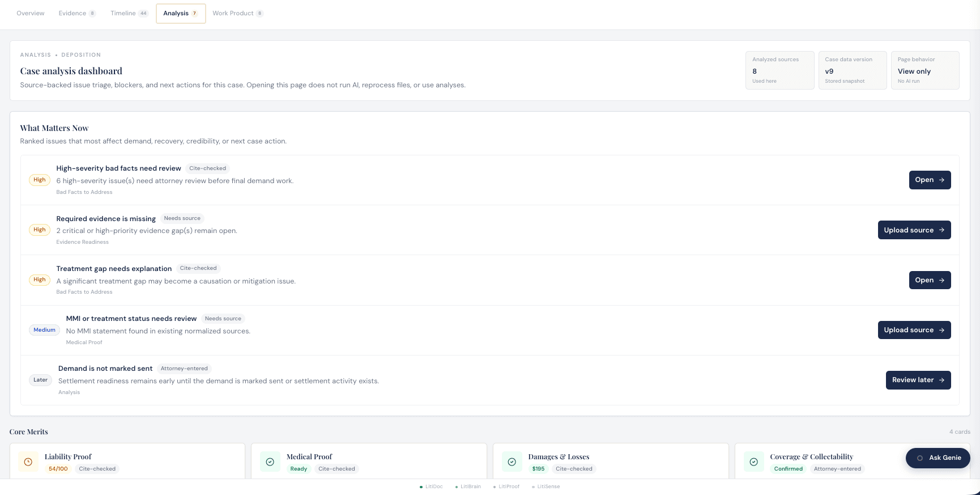980x495 pixels.
Task: Click the LitiSense footer link
Action: [x=546, y=486]
